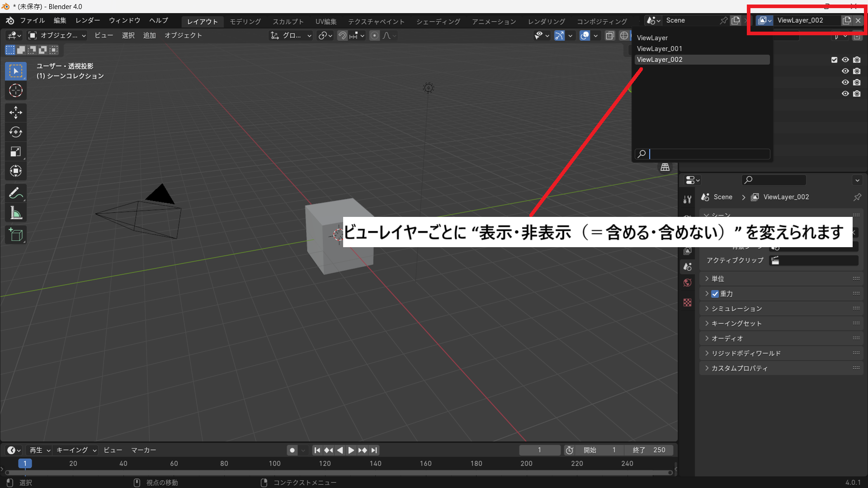
Task: Select the 3D Cursor tool
Action: (16, 91)
